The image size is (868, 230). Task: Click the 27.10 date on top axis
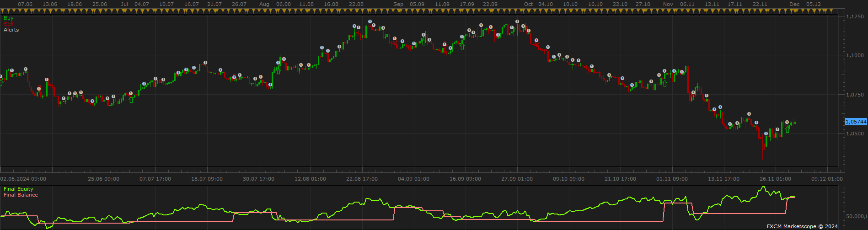point(643,4)
